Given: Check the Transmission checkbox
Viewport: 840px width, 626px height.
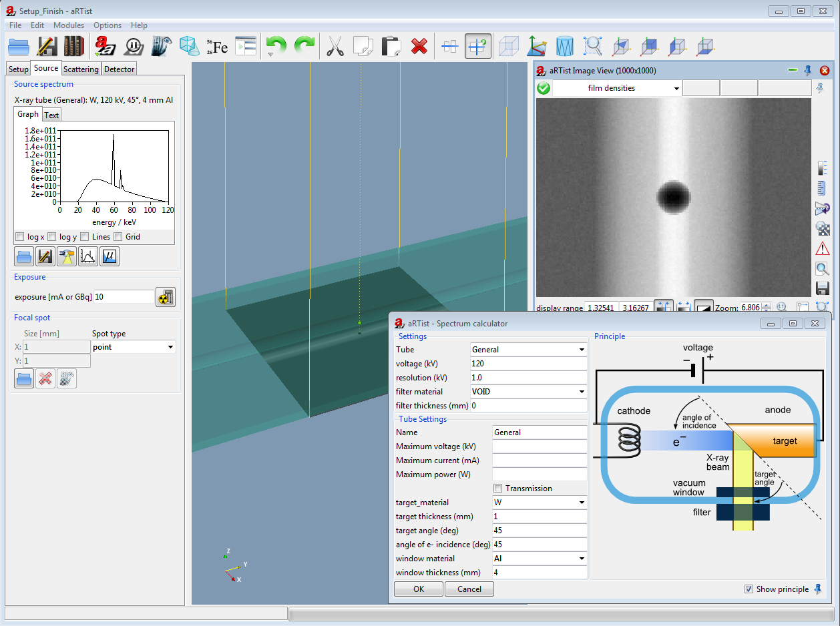Looking at the screenshot, I should tap(498, 489).
